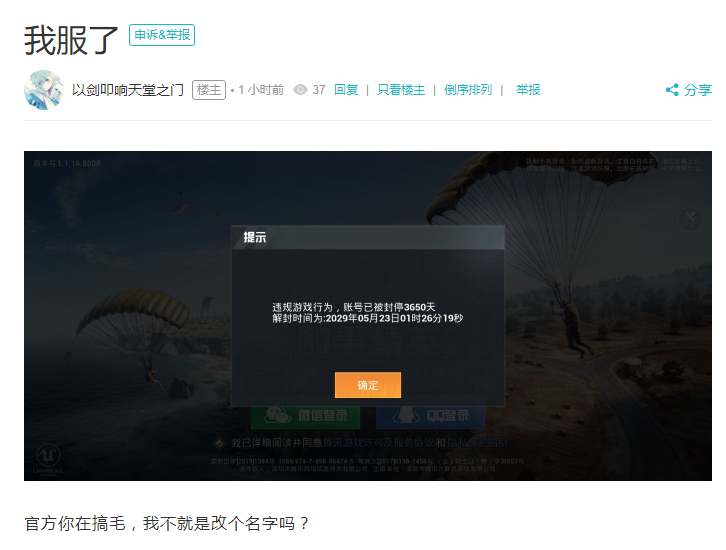Open the embedded game screenshot image
The height and width of the screenshot is (550, 726).
pyautogui.click(x=368, y=316)
